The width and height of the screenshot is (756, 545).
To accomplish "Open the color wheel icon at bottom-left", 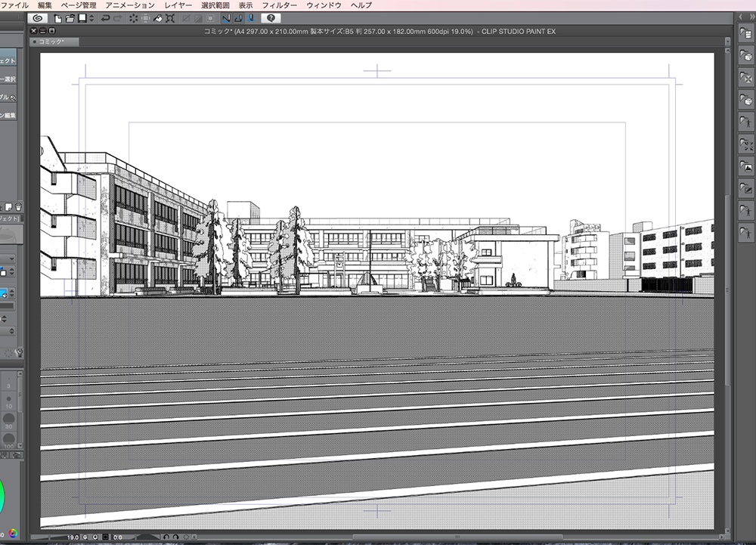I will coord(13,534).
